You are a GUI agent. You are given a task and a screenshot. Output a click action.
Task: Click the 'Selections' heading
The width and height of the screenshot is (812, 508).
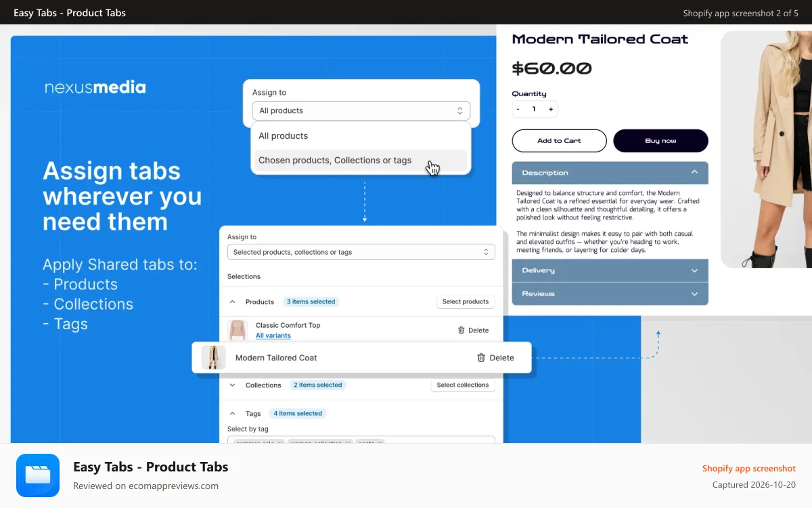244,276
